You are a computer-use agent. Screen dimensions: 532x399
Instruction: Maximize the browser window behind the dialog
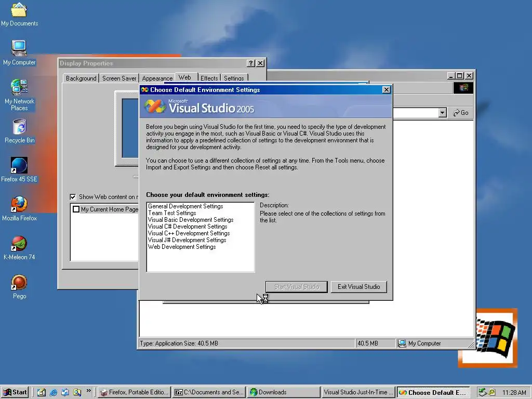coord(460,76)
